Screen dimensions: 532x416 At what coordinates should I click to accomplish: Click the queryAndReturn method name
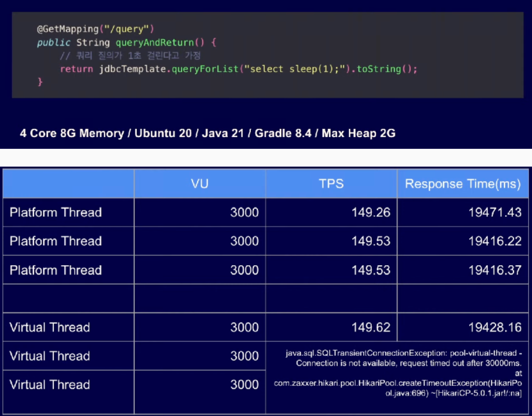(x=155, y=43)
